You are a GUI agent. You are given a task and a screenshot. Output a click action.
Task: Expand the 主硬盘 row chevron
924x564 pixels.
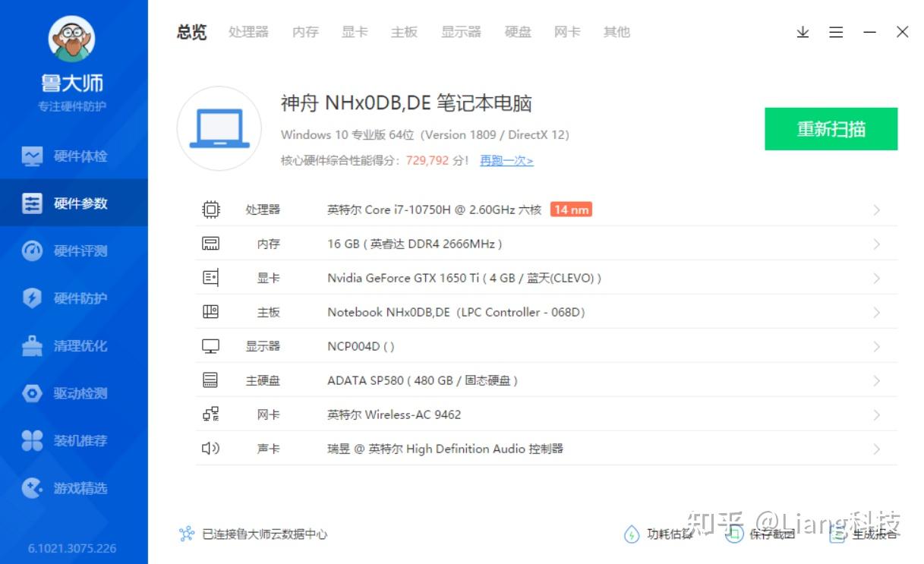[x=876, y=381]
